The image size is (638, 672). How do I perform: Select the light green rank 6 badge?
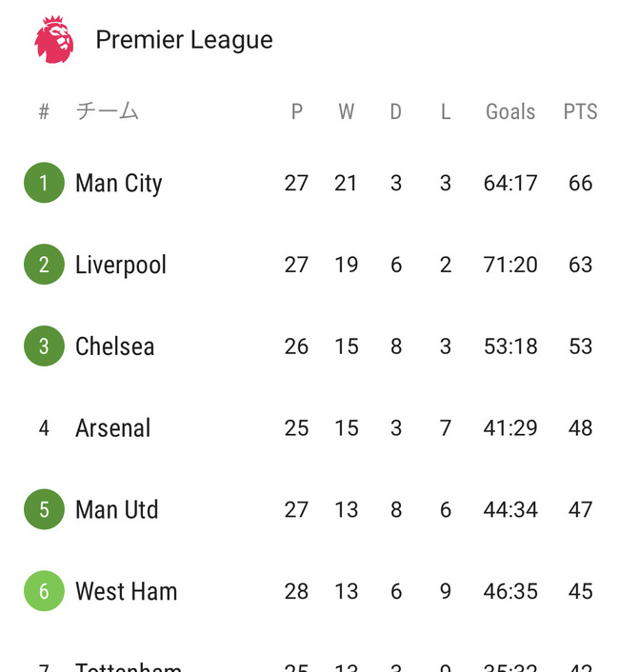(44, 591)
